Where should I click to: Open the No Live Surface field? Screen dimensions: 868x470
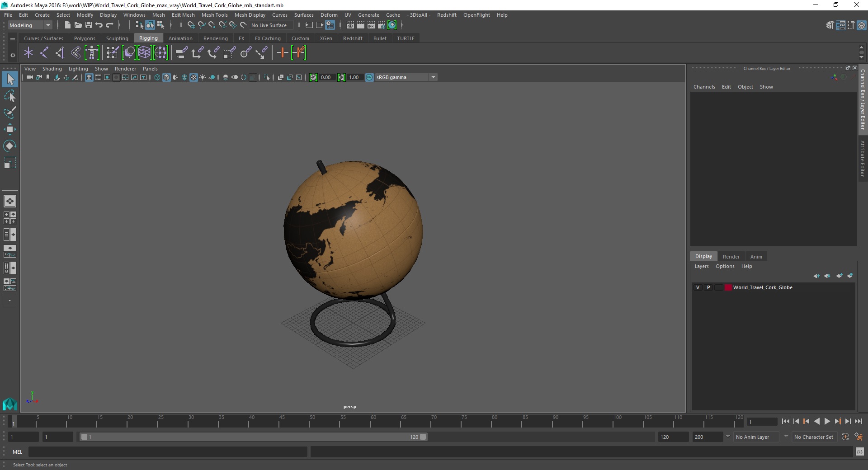tap(272, 25)
